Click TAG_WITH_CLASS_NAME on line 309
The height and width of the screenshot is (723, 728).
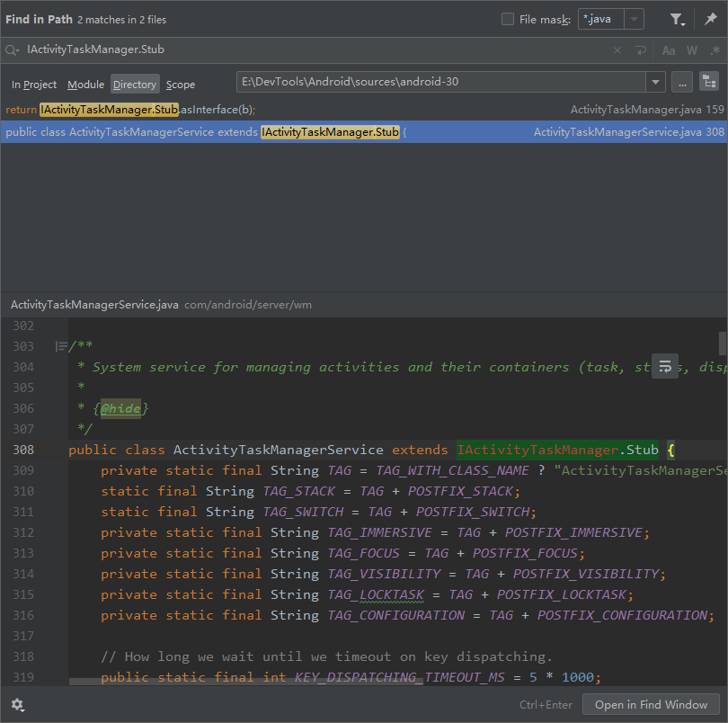(x=452, y=470)
